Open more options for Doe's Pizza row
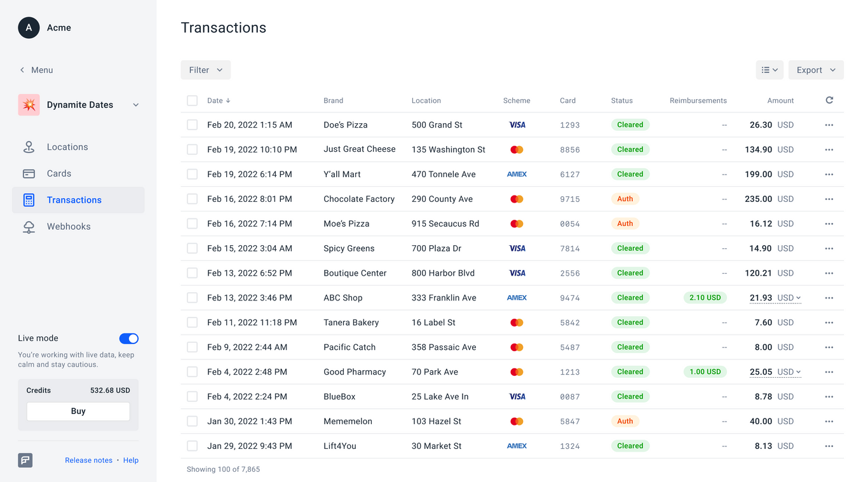This screenshot has height=482, width=868. tap(829, 125)
